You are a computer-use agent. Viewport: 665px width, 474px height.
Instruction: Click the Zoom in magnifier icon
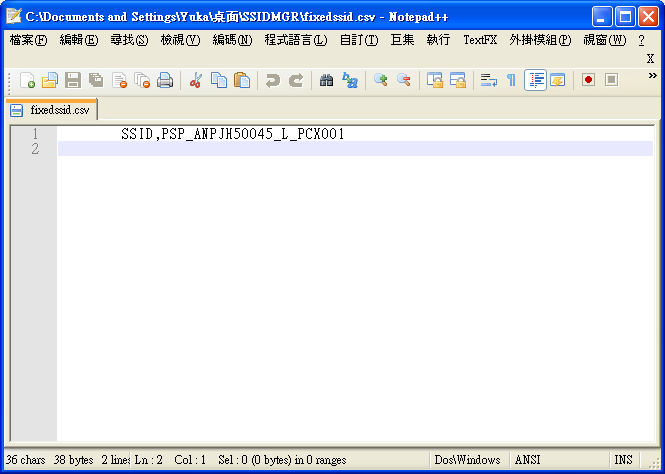(381, 80)
